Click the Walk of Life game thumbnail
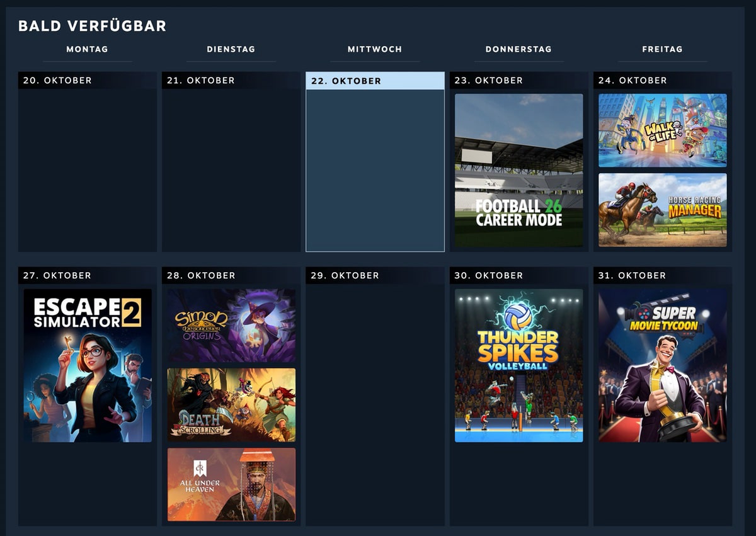The image size is (756, 536). (662, 130)
